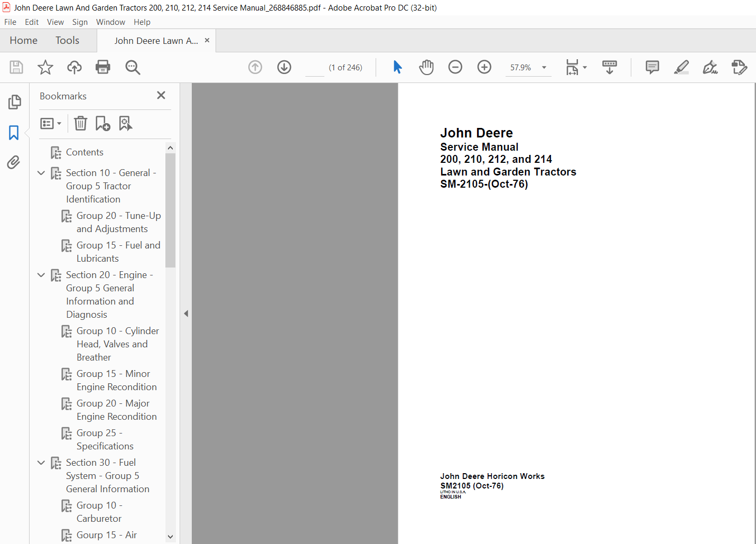
Task: Open the Edit menu
Action: pos(32,22)
